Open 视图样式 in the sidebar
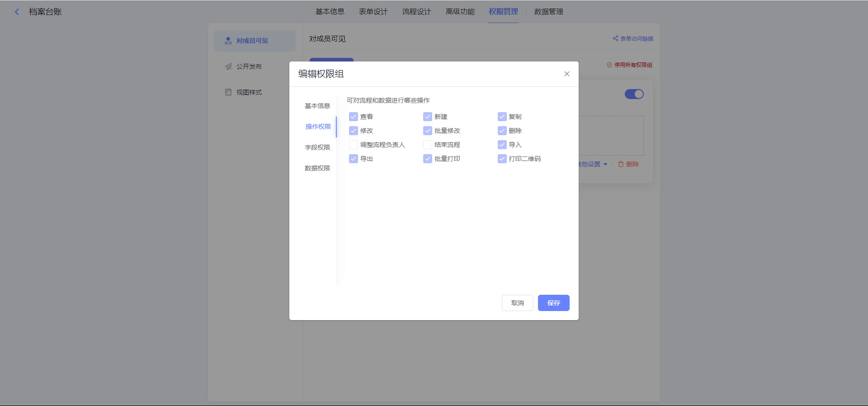 click(248, 92)
